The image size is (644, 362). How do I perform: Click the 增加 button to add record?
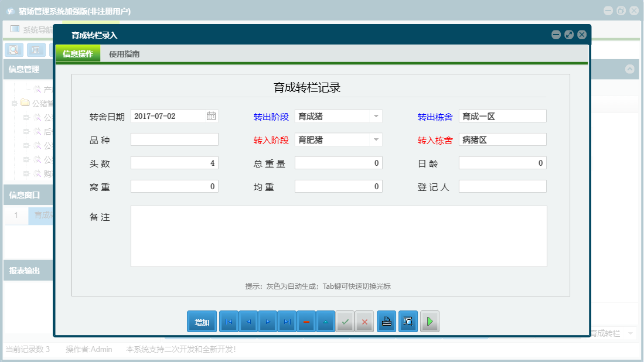pyautogui.click(x=202, y=321)
